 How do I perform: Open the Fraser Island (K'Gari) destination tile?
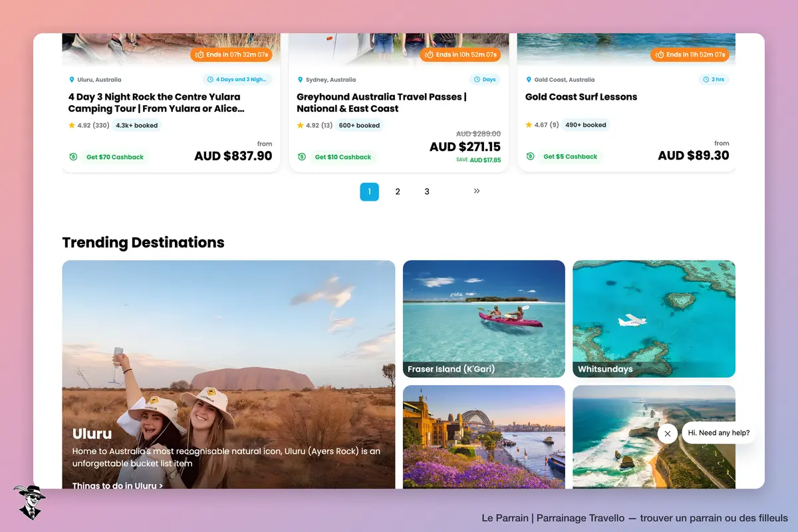pos(484,319)
